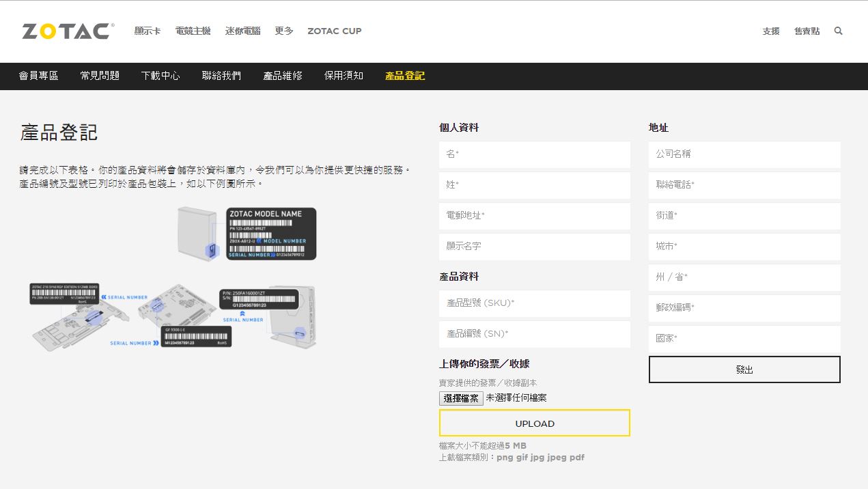Focus the 州／省 state field

(744, 277)
